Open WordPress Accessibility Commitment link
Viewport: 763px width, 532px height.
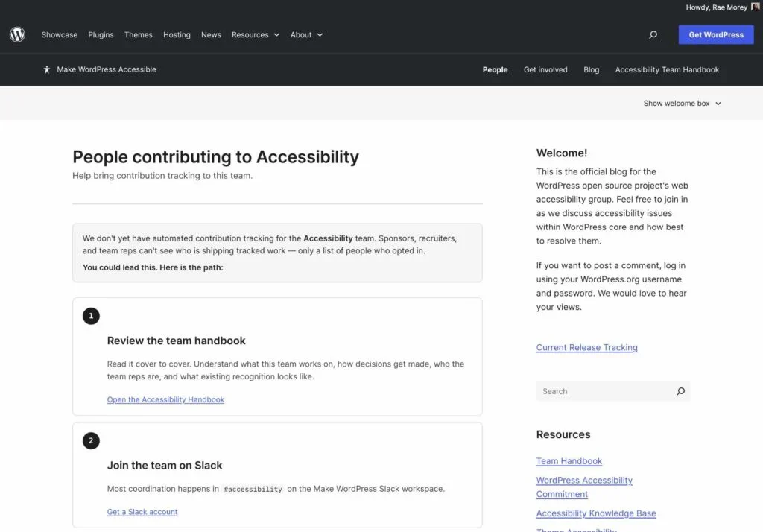pyautogui.click(x=584, y=487)
